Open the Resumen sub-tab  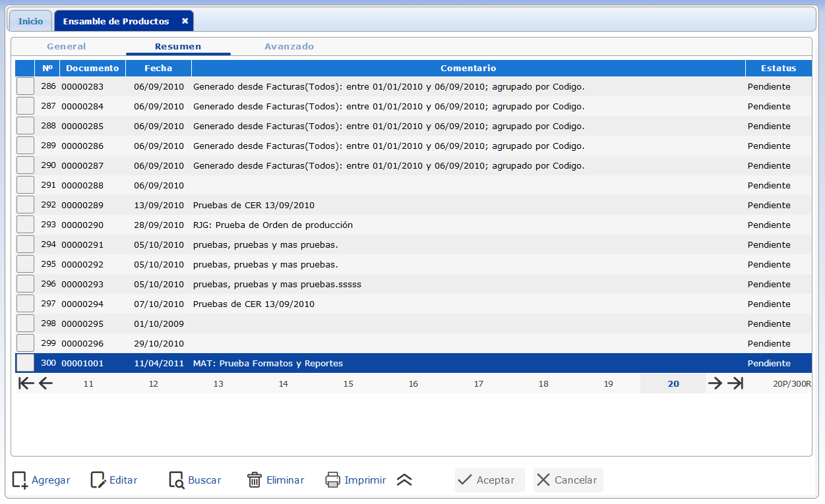(178, 46)
